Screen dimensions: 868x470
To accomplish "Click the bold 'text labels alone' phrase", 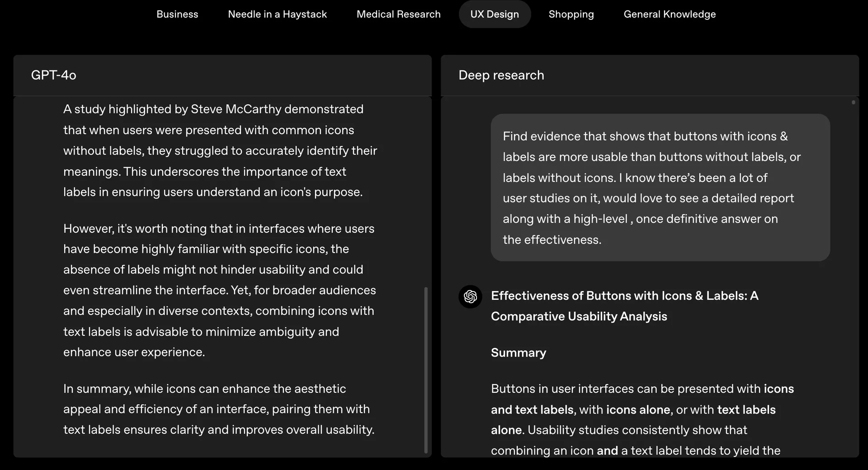I will click(746, 409).
